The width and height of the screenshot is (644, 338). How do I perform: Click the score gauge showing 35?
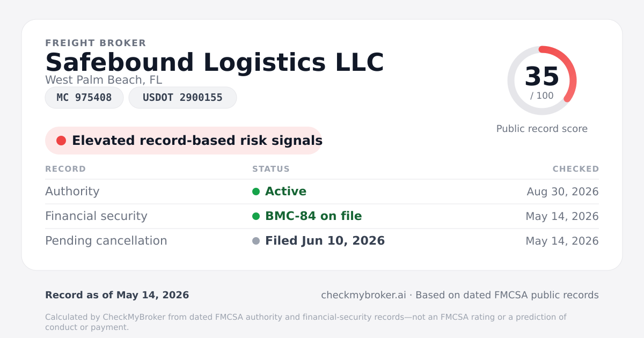(542, 80)
